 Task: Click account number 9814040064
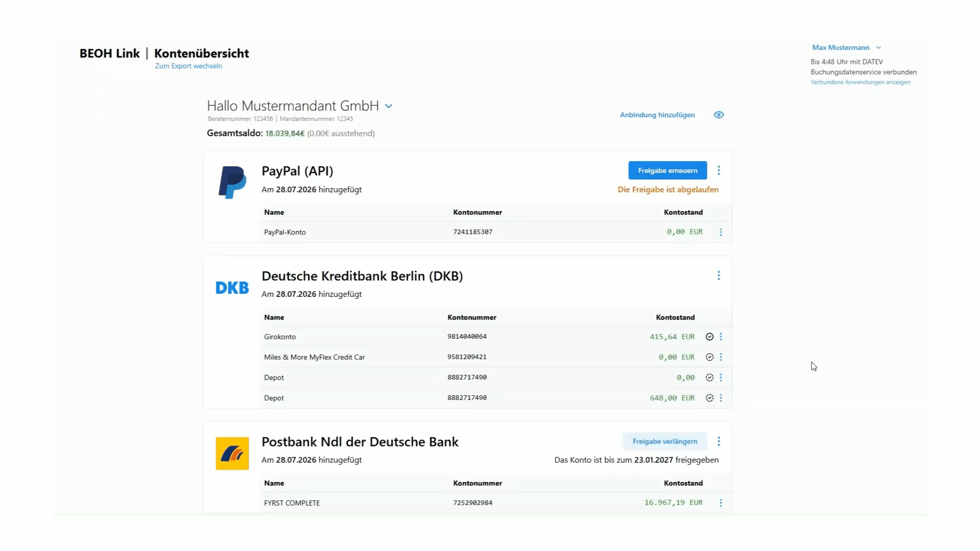[467, 337]
